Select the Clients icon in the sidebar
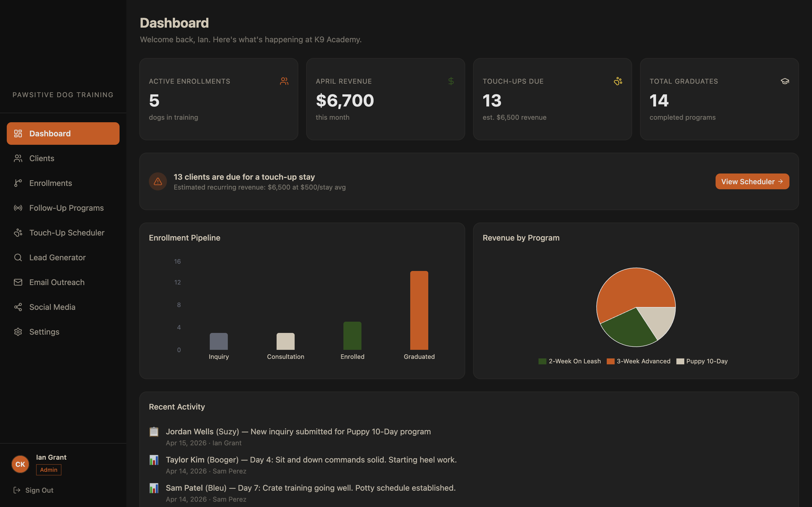The image size is (812, 507). (18, 158)
